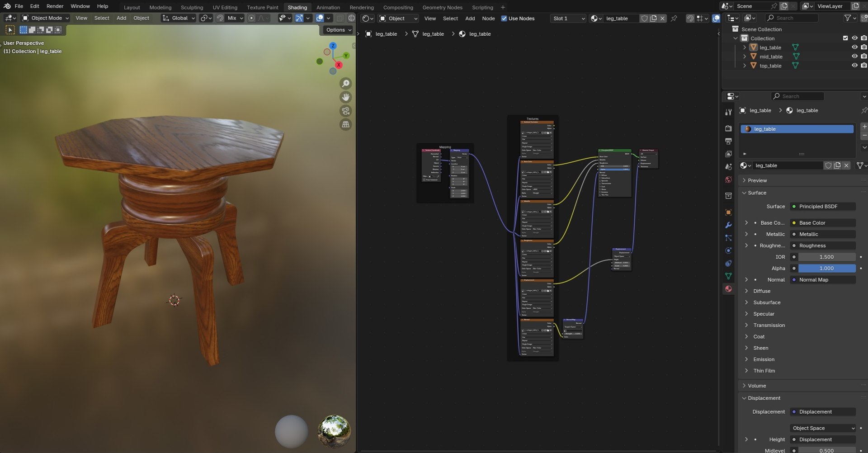868x453 pixels.
Task: Click the red X axis gizmo ball
Action: (x=338, y=65)
